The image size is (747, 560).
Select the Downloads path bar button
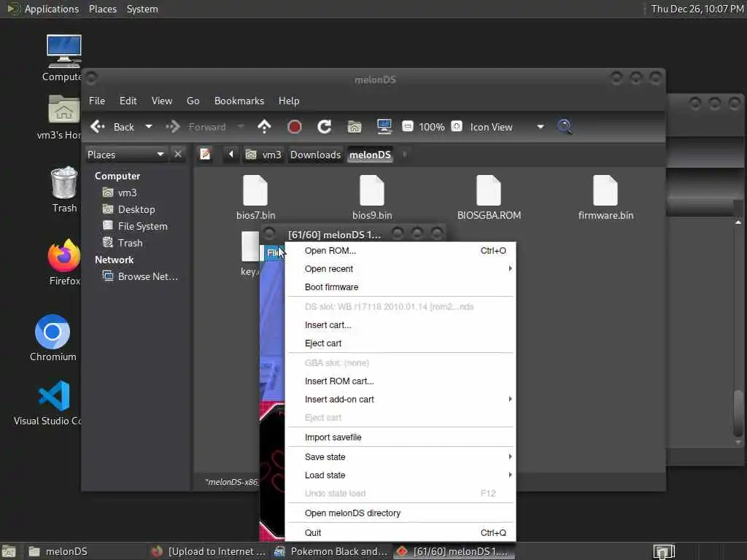coord(315,155)
